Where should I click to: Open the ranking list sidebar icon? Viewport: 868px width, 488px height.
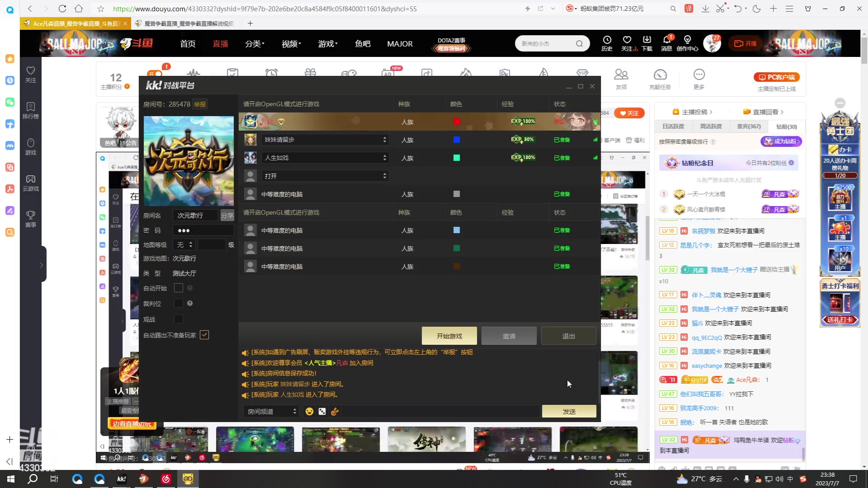pyautogui.click(x=31, y=111)
